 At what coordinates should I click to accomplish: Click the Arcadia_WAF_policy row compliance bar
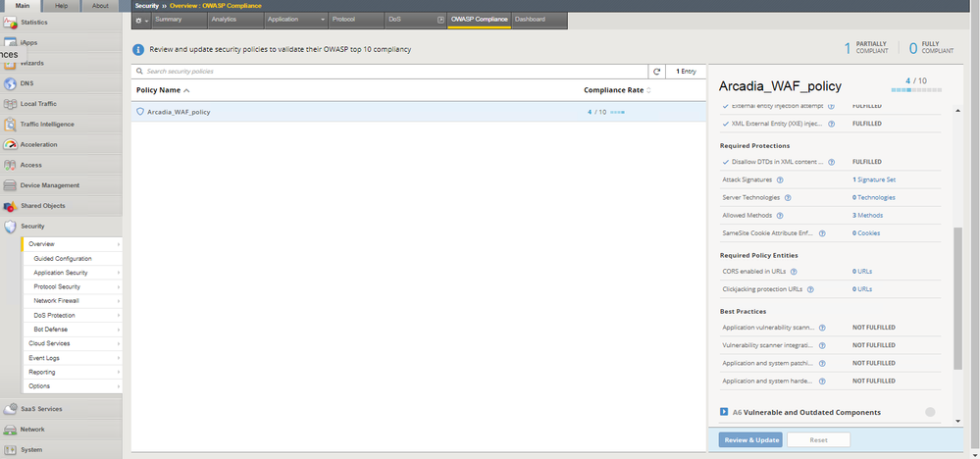click(x=617, y=113)
